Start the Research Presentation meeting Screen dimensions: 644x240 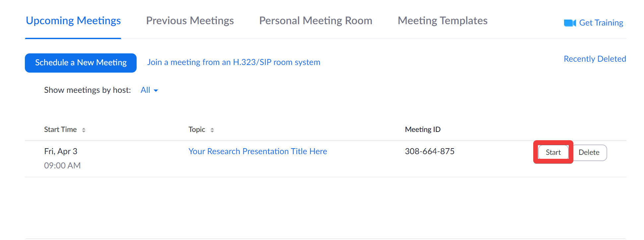click(x=553, y=152)
